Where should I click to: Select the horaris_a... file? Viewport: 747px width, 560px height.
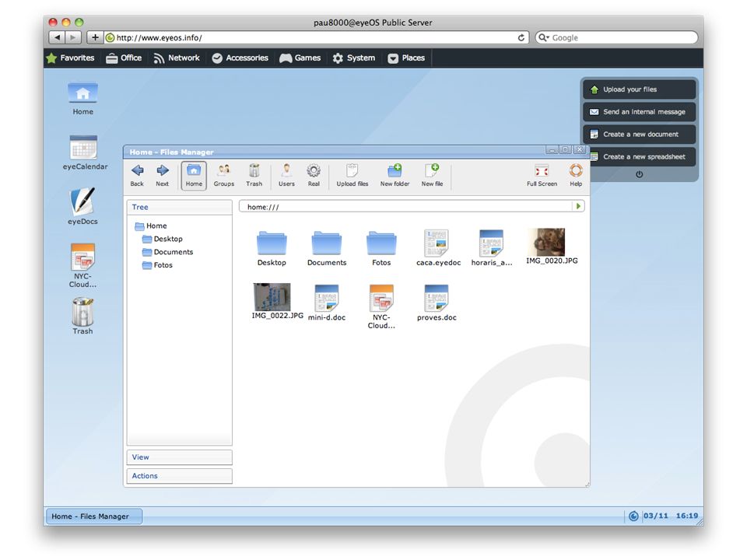[x=492, y=247]
